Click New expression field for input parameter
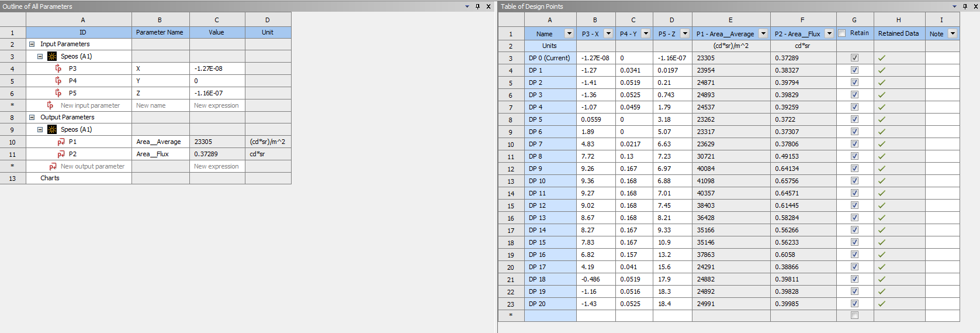Screen dimensions: 980x333 coord(217,105)
